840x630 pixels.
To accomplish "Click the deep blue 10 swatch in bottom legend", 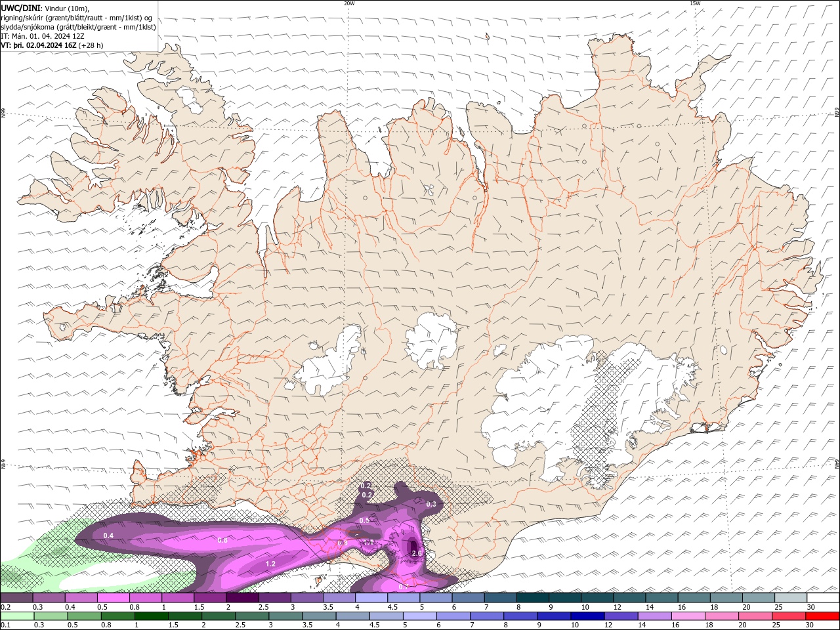I will pyautogui.click(x=587, y=616).
